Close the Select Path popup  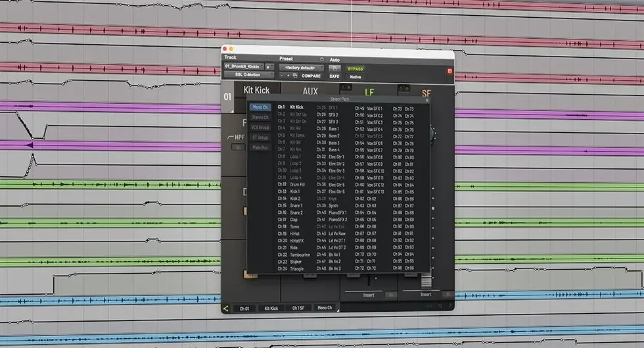[x=426, y=101]
